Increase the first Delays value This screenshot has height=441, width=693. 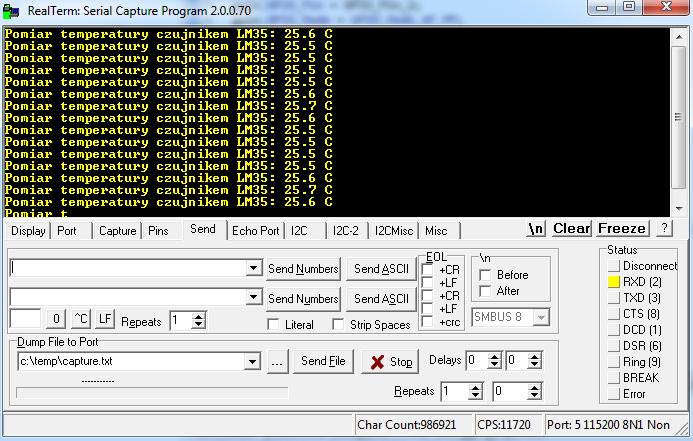(494, 357)
